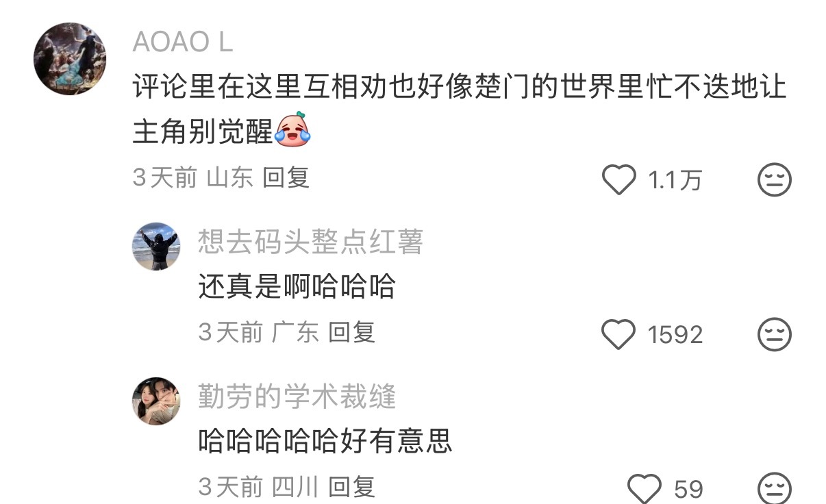
Task: Dislike AOAO L's comment using face icon
Action: click(x=775, y=180)
